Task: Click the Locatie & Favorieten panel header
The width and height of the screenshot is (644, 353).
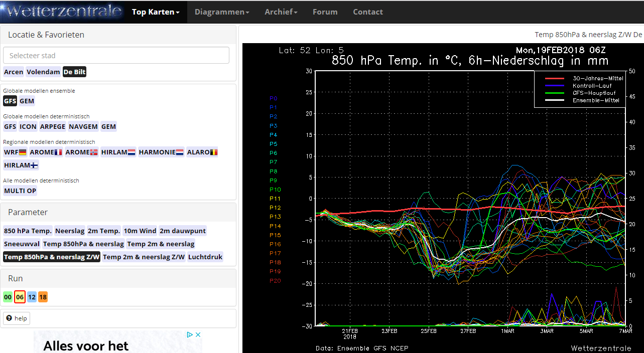Action: (118, 35)
